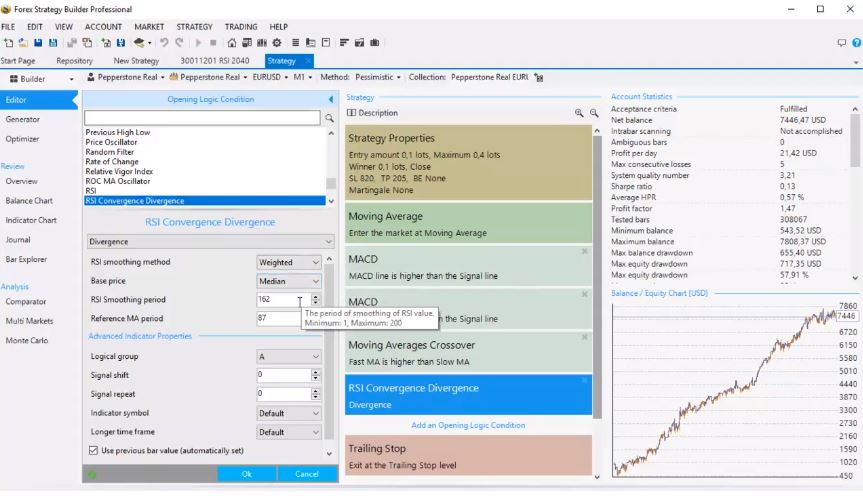Open the Logical group dropdown
Screen dimensions: 863x496
[289, 356]
